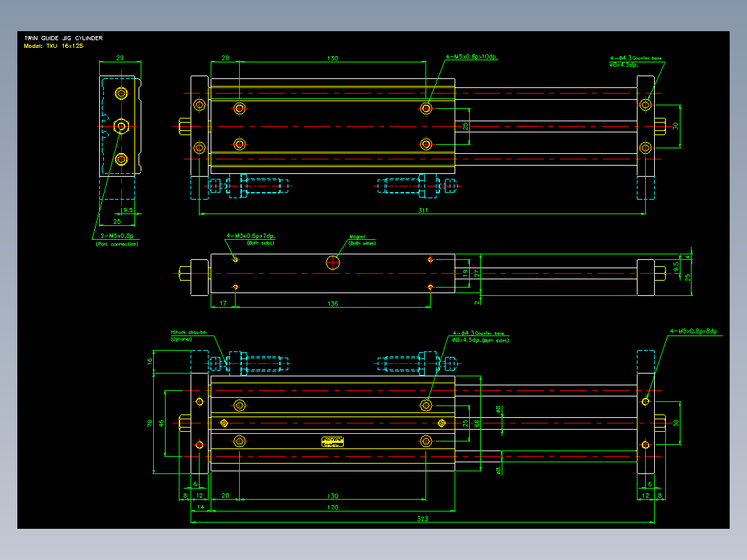The image size is (747, 560).
Task: Click the '(Optional)' note
Action: pyautogui.click(x=182, y=340)
